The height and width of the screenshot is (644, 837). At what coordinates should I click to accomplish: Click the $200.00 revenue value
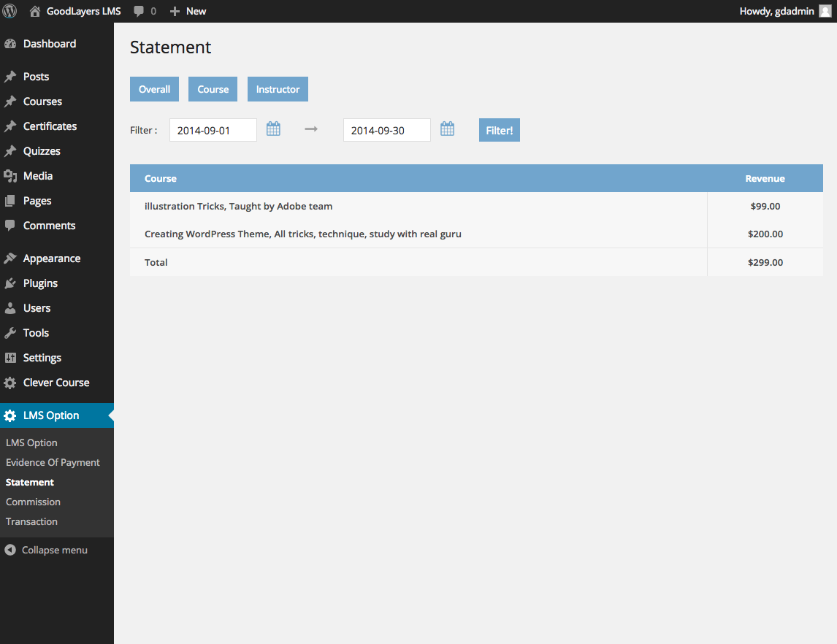[x=765, y=234]
